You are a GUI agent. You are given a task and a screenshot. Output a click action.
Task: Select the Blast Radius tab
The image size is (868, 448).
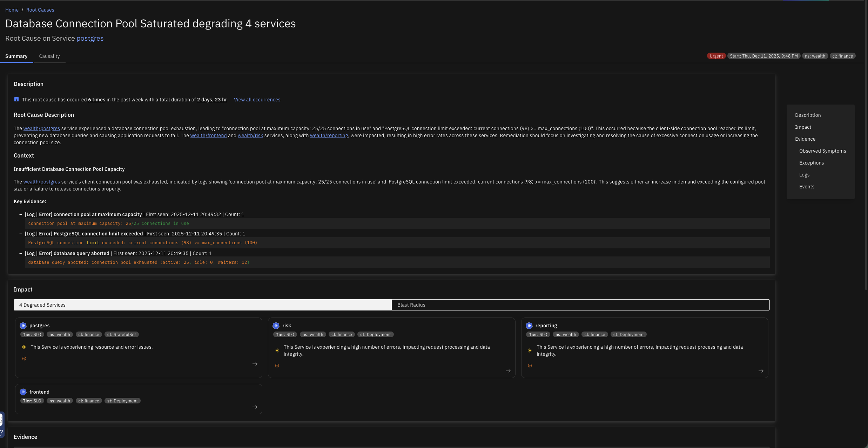411,305
